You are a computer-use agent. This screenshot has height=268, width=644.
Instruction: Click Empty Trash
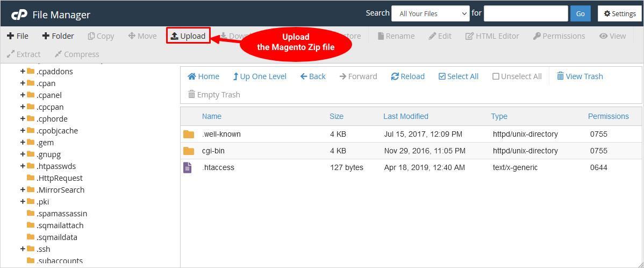click(214, 95)
